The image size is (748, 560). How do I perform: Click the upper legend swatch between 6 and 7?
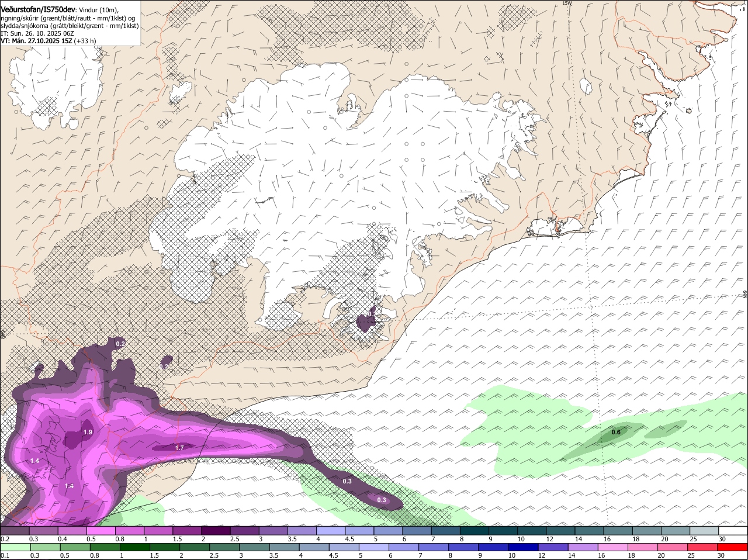click(x=417, y=530)
